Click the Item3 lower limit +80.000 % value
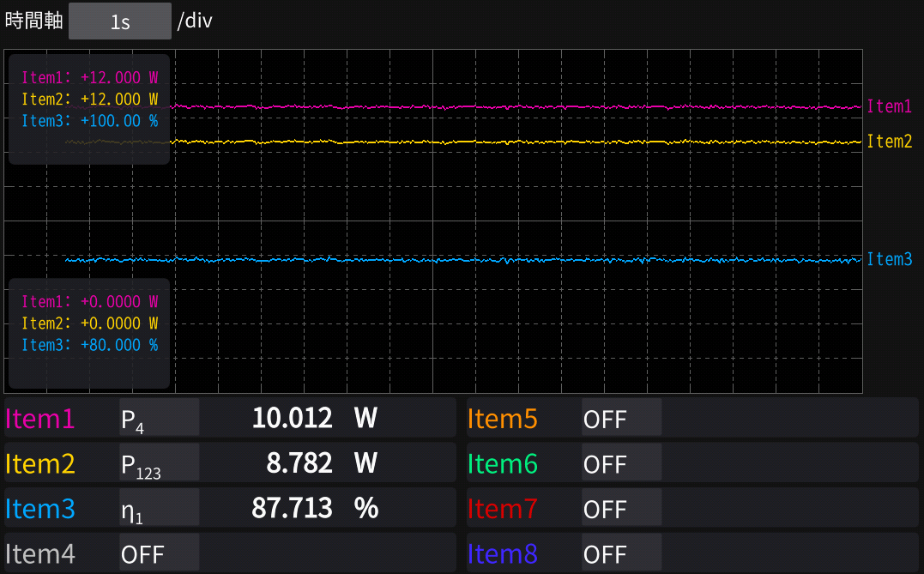 pos(119,345)
